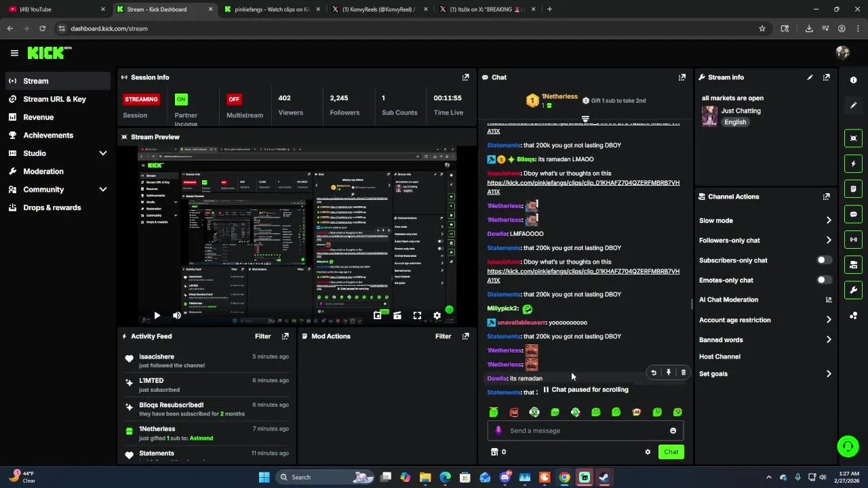This screenshot has width=868, height=488.
Task: Toggle Subscribers-only chat switch
Action: click(823, 260)
